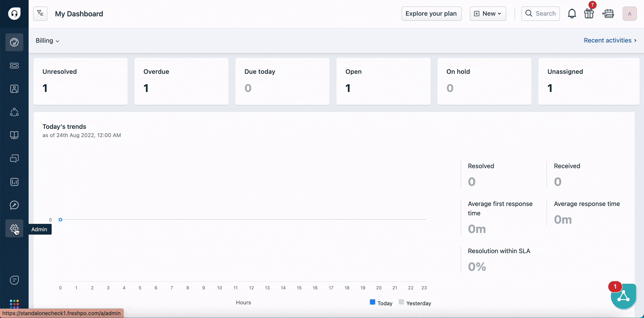Click the user profile avatar dropdown
The image size is (644, 318).
(630, 13)
